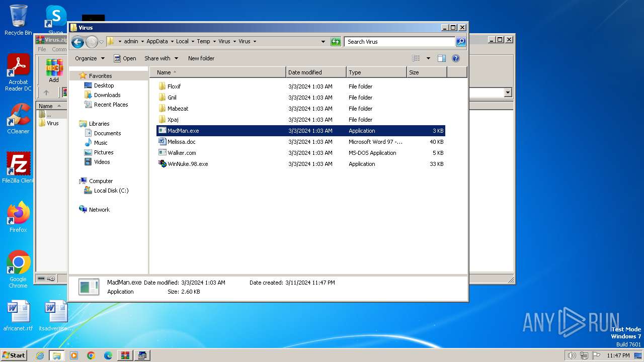Open the address bar history dropdown
This screenshot has height=362, width=644.
(x=323, y=42)
